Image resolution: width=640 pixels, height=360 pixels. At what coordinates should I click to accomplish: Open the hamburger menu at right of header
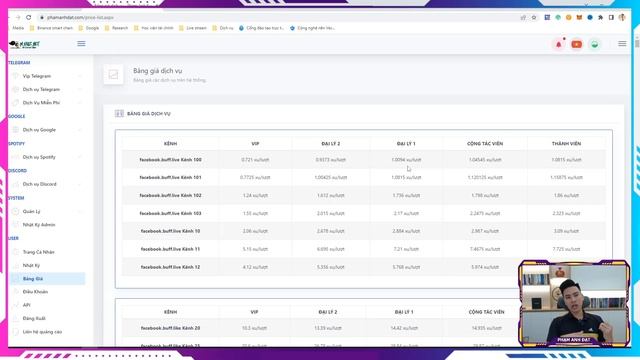622,44
